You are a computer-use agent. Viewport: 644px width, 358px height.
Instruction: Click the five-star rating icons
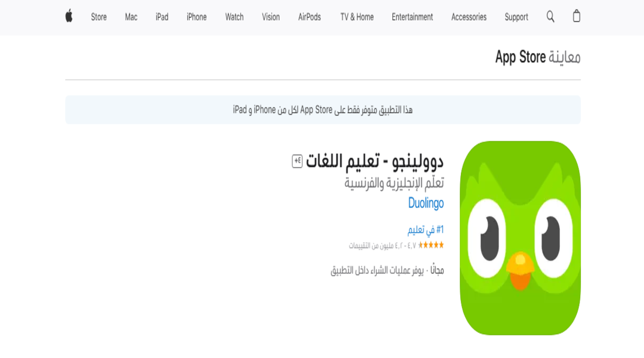pos(431,245)
